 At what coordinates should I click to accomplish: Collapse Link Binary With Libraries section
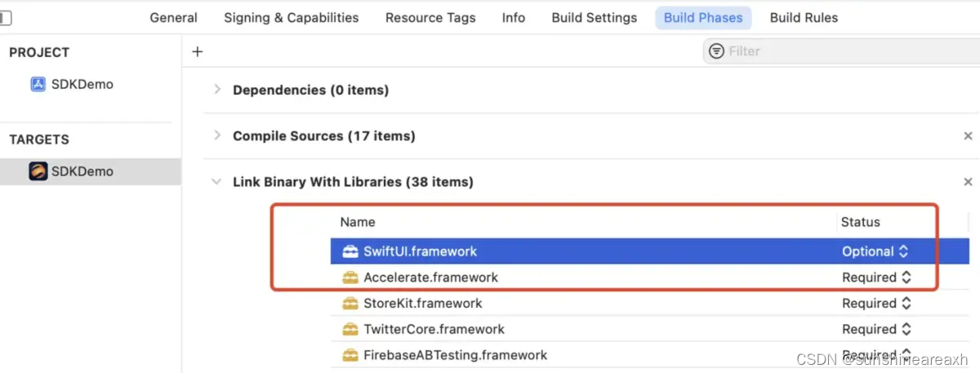[x=217, y=182]
